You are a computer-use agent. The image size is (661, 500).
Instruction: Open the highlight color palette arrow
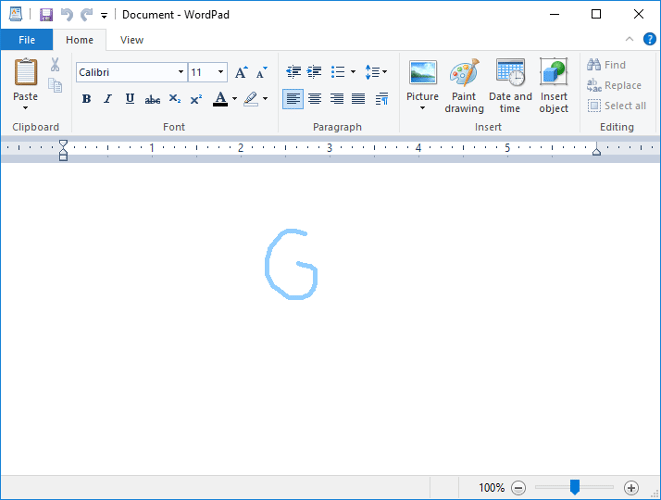pos(265,99)
